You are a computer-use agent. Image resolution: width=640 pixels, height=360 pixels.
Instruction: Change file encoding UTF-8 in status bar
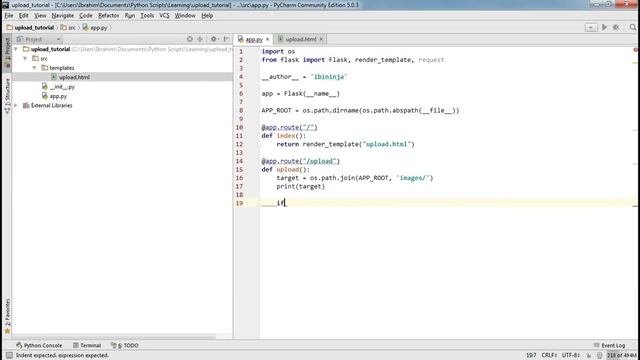tap(571, 356)
